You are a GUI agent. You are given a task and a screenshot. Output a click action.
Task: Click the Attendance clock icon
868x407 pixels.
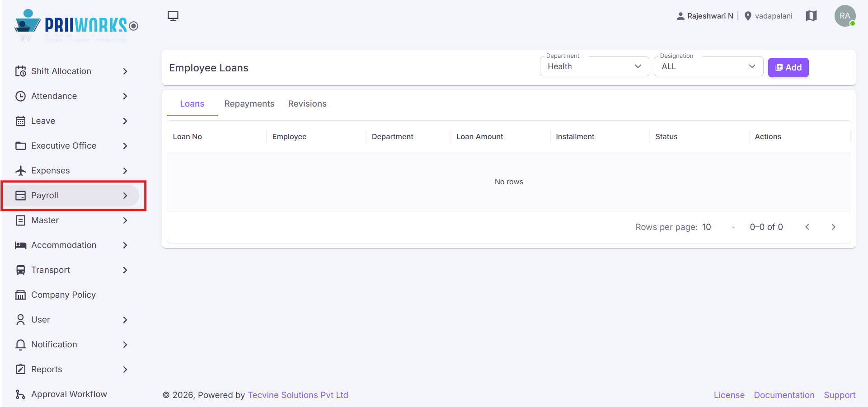coord(21,96)
